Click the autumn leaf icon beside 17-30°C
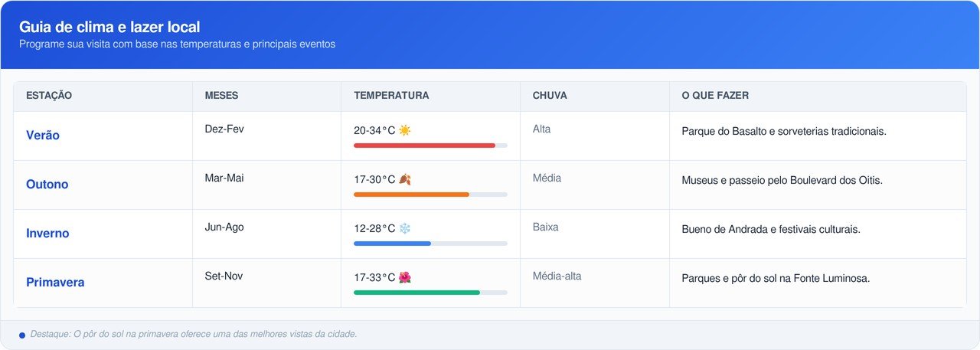The width and height of the screenshot is (980, 350). click(x=405, y=179)
